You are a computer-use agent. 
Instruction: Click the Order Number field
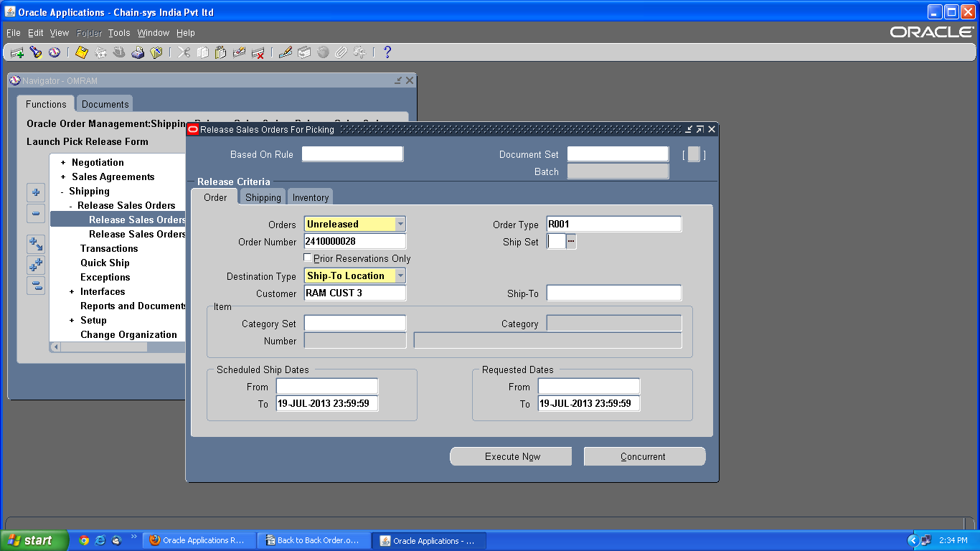click(355, 242)
